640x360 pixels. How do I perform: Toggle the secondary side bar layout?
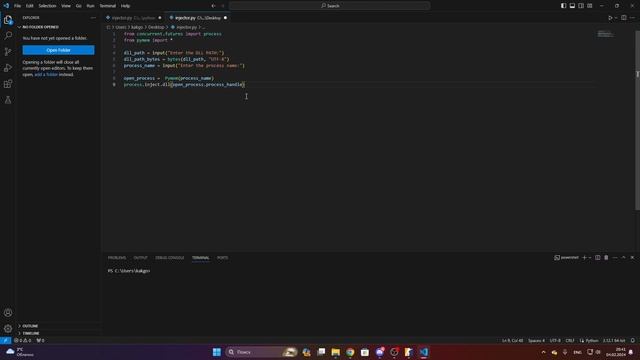[581, 6]
